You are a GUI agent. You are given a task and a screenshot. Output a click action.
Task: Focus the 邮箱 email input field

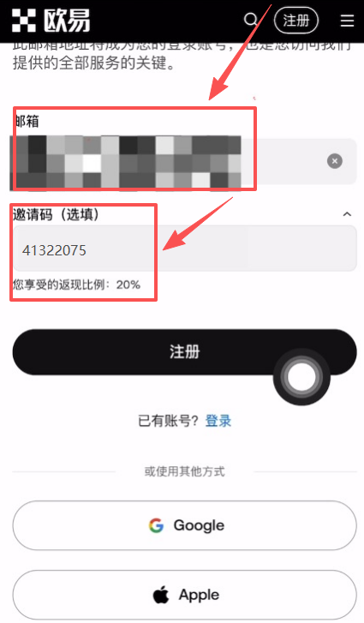(183, 161)
